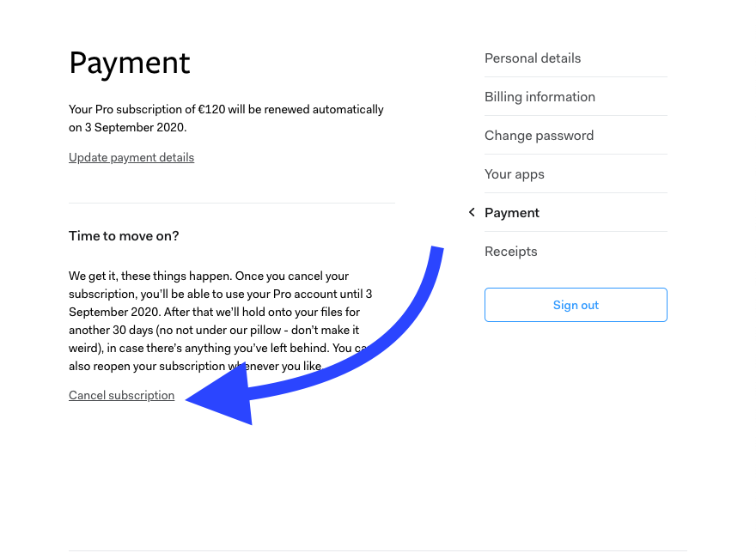View Receipts section
This screenshot has height=553, width=756.
click(x=511, y=252)
